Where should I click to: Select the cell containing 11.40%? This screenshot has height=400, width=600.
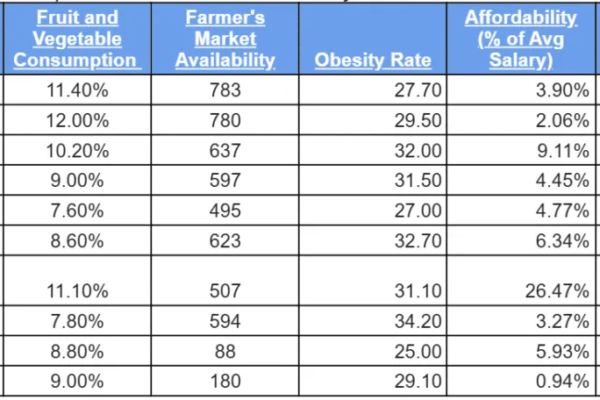75,90
